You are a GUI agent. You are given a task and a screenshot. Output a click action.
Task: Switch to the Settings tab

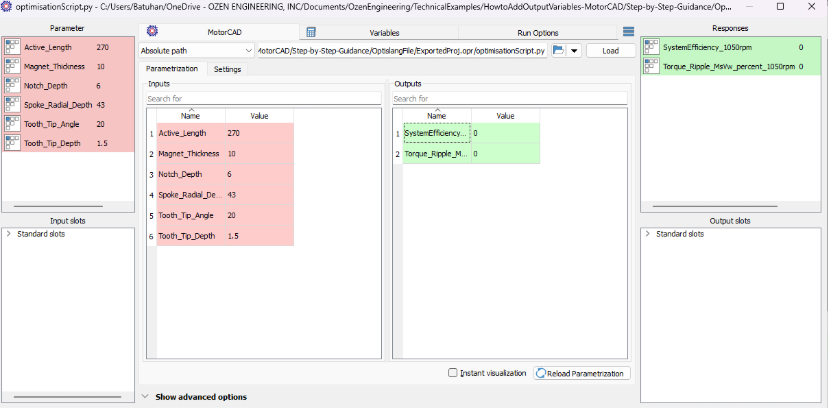pyautogui.click(x=227, y=69)
